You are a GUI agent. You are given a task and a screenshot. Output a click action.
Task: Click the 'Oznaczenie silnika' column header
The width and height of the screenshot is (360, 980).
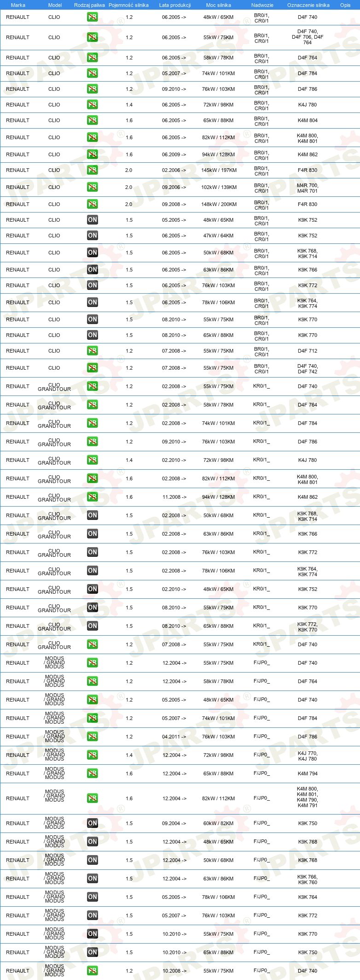click(308, 5)
